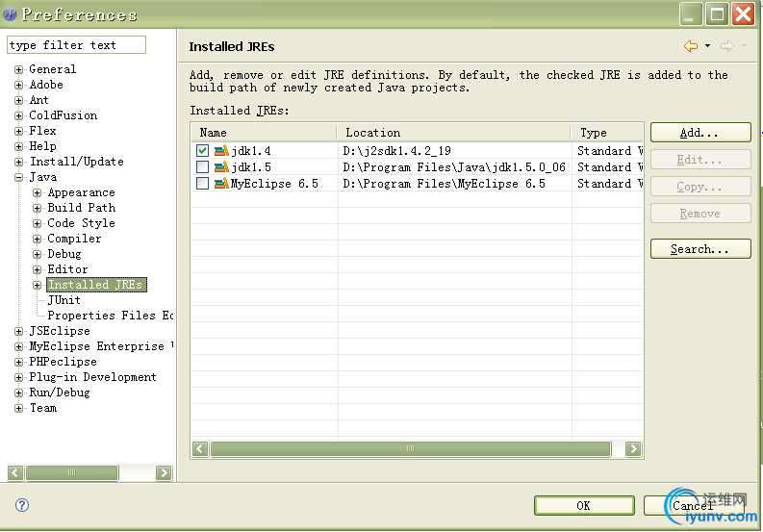Screen dimensions: 763x532
Task: Click the type filter text field
Action: point(76,45)
